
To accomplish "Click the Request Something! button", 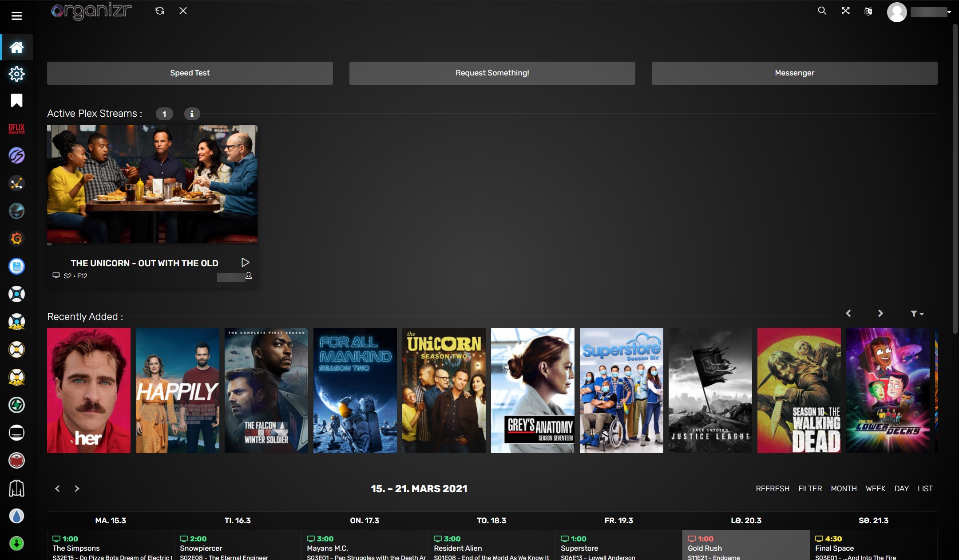I will (x=492, y=73).
